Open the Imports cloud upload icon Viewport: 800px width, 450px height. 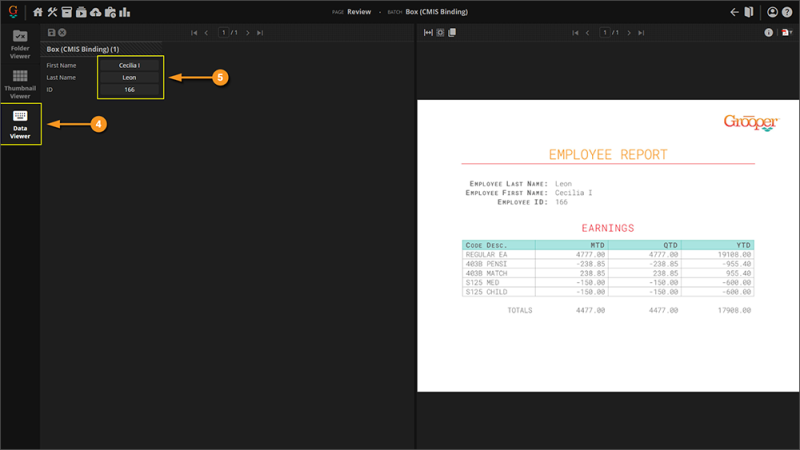click(x=95, y=12)
